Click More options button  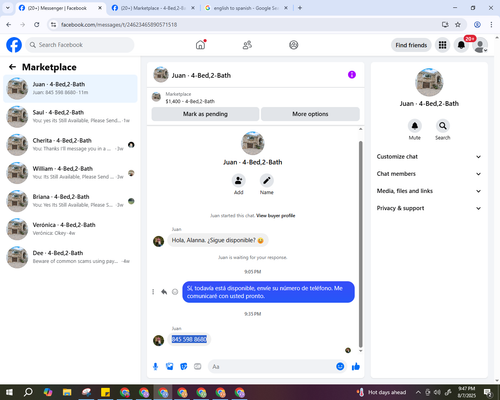point(310,114)
